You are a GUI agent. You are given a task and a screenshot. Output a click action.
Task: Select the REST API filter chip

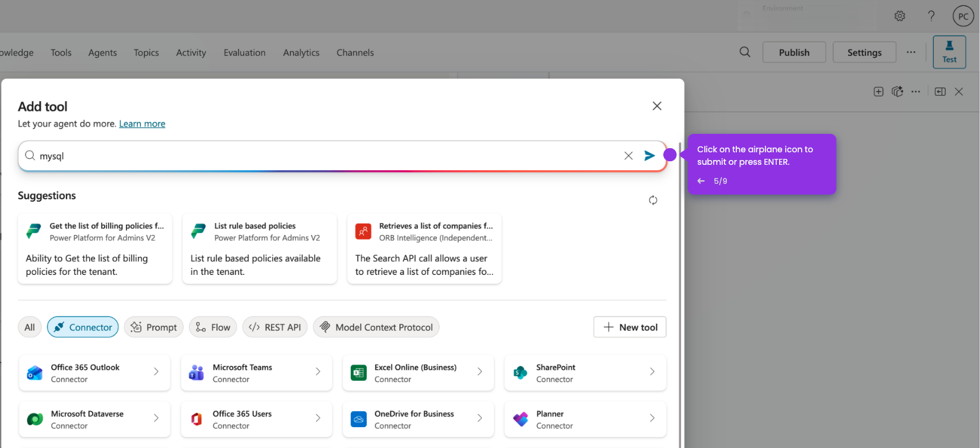(275, 327)
